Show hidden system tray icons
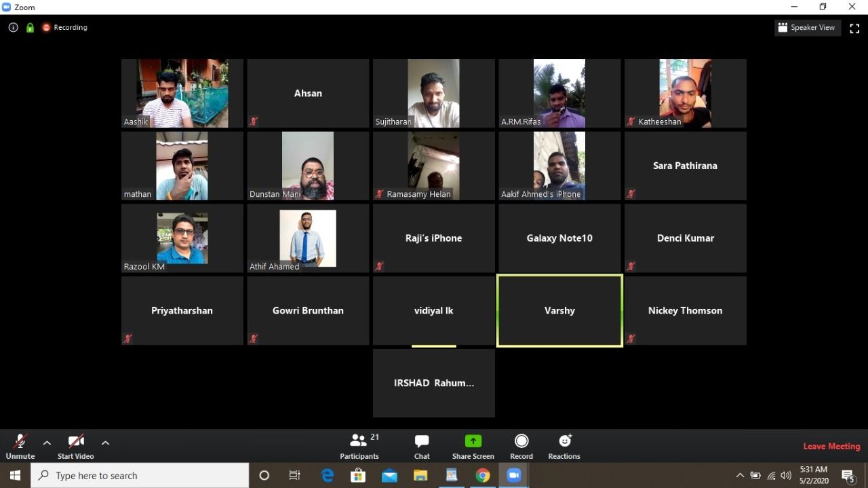The height and width of the screenshot is (488, 868). point(740,476)
